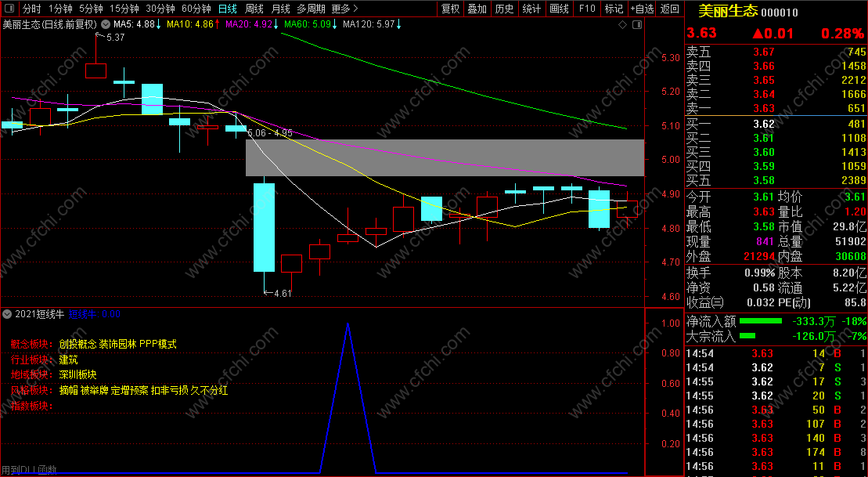Toggle the side panel icon right of the diamond
The image size is (868, 477).
pyautogui.click(x=637, y=24)
